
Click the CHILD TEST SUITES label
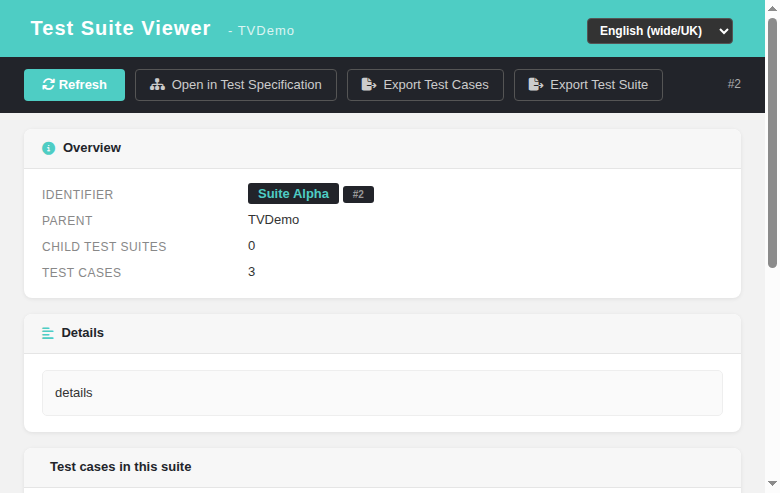(x=104, y=247)
